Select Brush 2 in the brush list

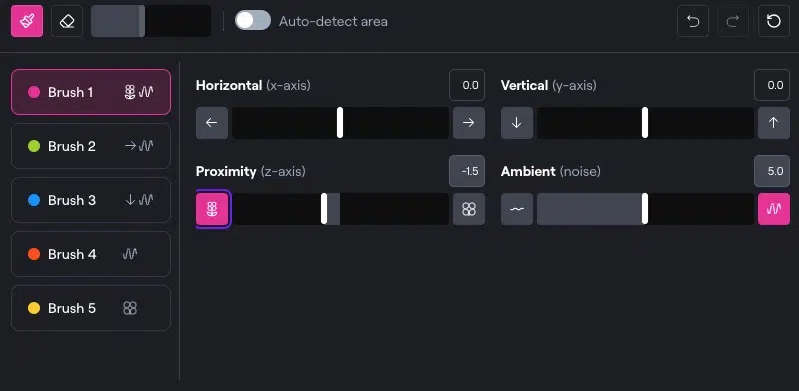point(91,146)
